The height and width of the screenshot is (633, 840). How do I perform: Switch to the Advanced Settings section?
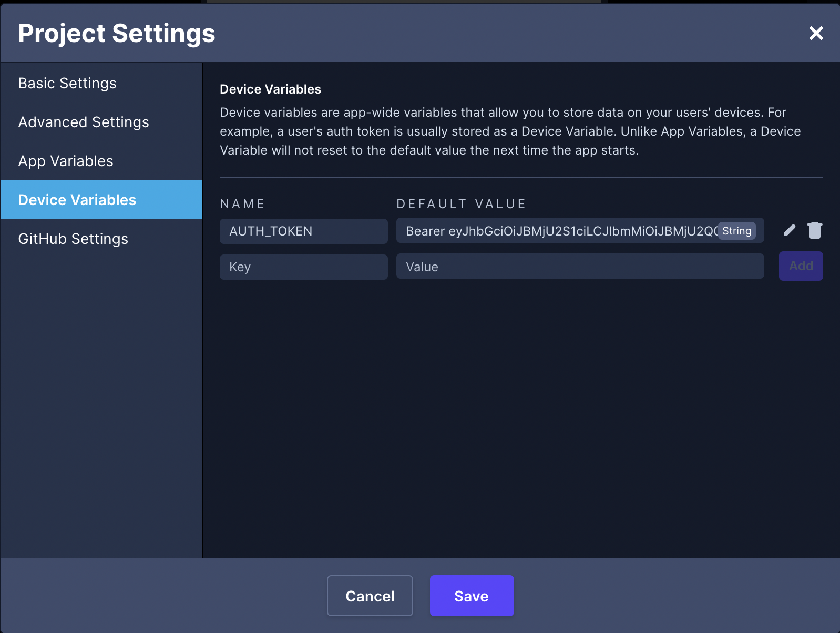(84, 122)
